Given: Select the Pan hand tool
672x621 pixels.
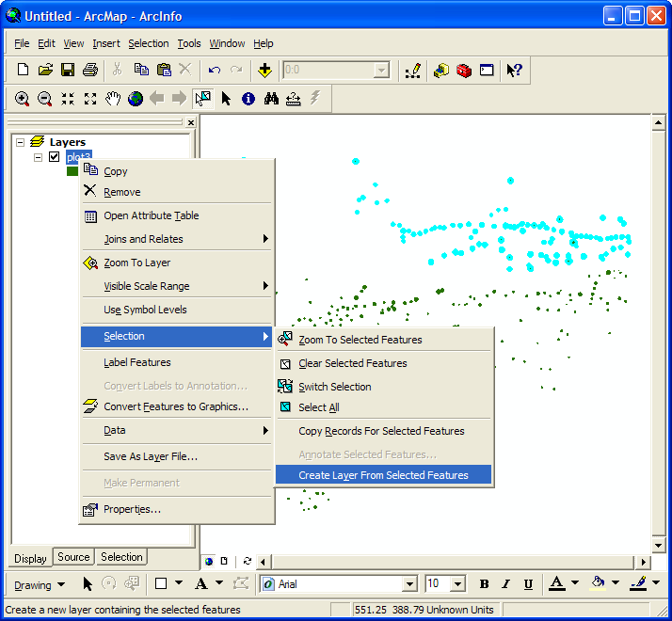Looking at the screenshot, I should tap(113, 99).
